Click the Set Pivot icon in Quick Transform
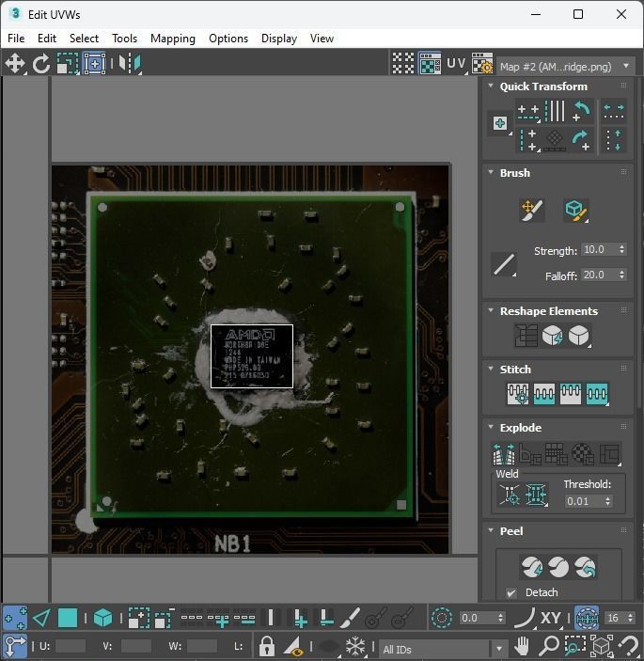Image resolution: width=644 pixels, height=661 pixels. click(500, 123)
